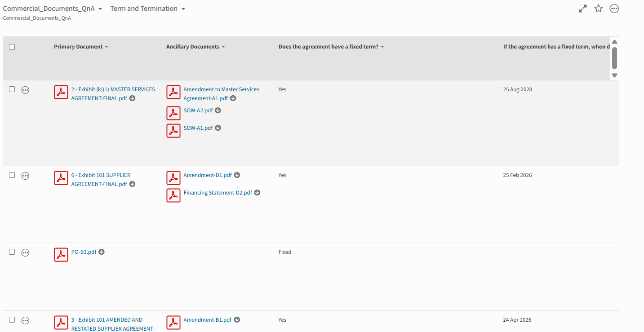Open 6 - Exhibit 101 SUPPLIER AGREEMENT-FINAL.pdf link

[101, 179]
